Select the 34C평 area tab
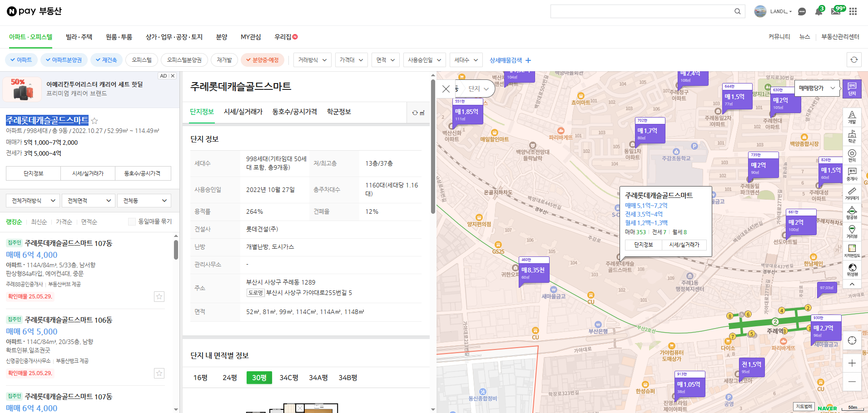Viewport: 868px width, 413px height. (289, 378)
